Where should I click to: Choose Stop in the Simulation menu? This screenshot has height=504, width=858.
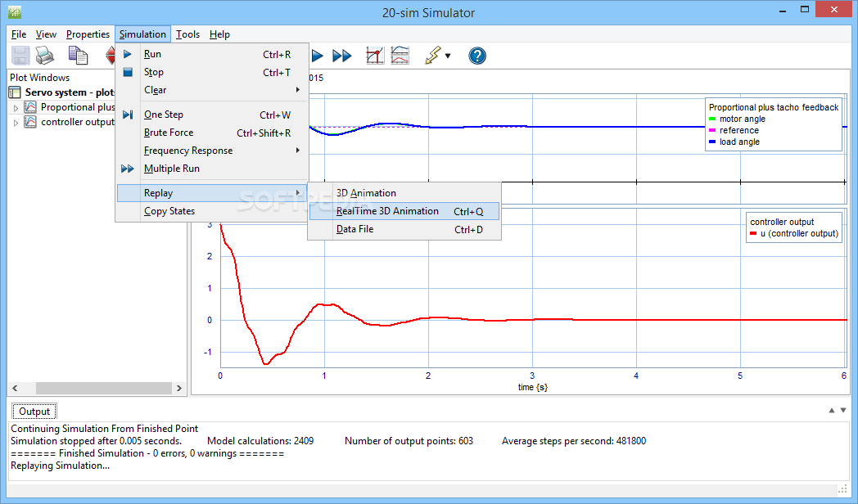[212, 72]
